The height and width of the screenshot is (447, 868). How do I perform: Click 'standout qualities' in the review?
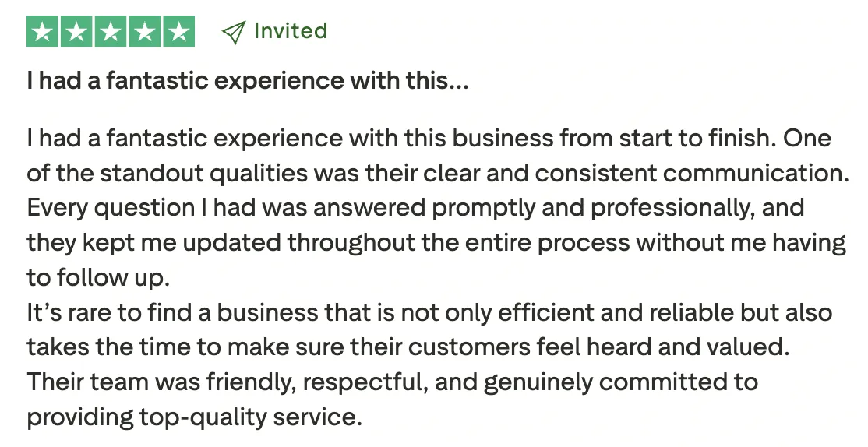coord(203,174)
